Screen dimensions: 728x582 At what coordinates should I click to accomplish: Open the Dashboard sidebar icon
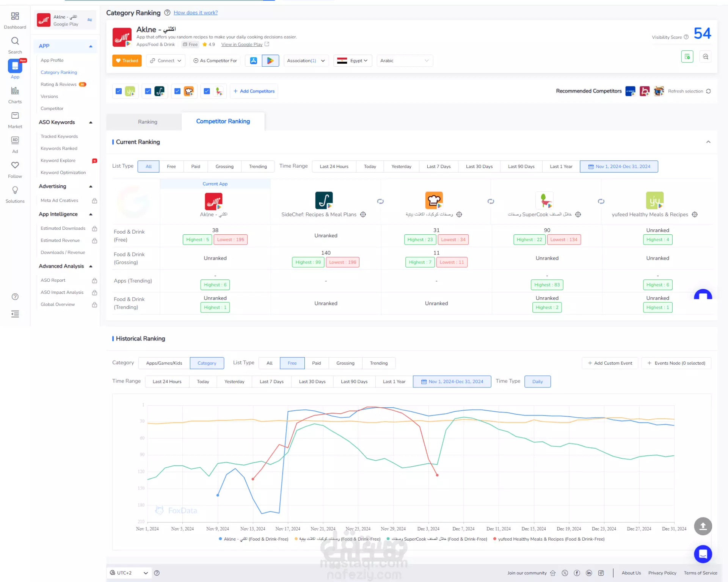point(15,20)
